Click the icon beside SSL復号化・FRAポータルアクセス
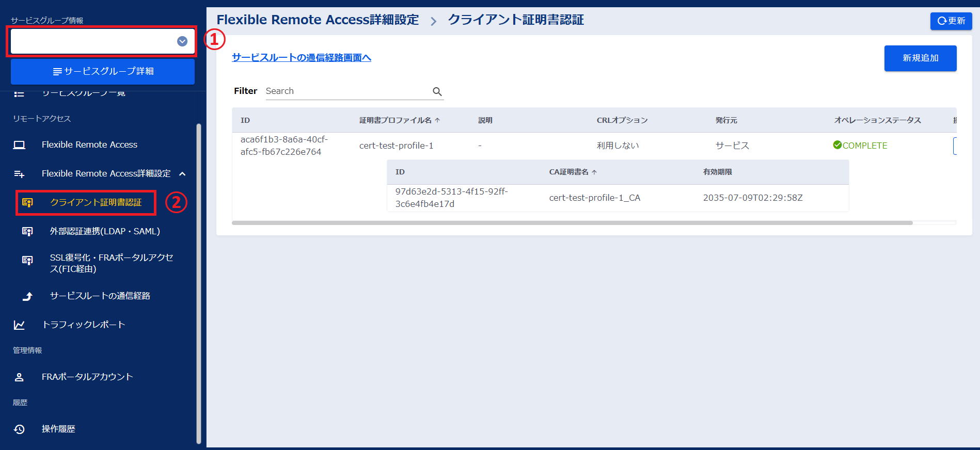The height and width of the screenshot is (450, 980). tap(27, 261)
